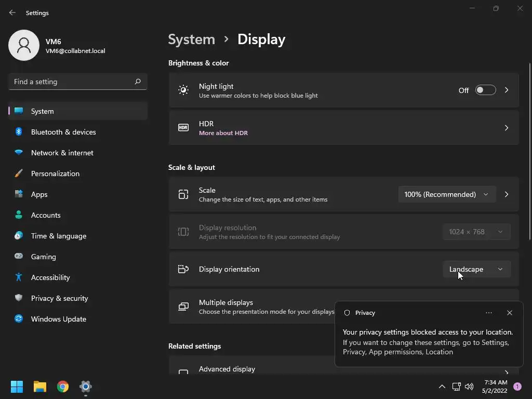
Task: Turn on the Night light toggle
Action: tap(485, 90)
